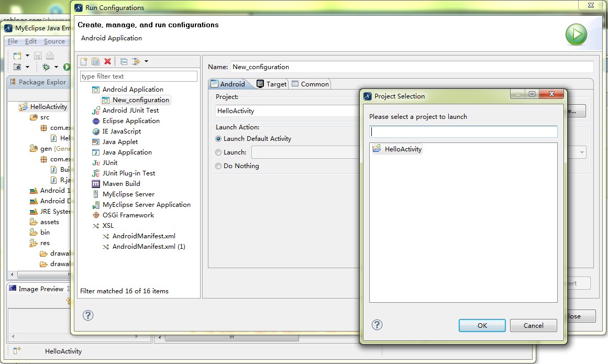This screenshot has height=364, width=608.
Task: Select HelloActivity in project list
Action: [x=397, y=149]
